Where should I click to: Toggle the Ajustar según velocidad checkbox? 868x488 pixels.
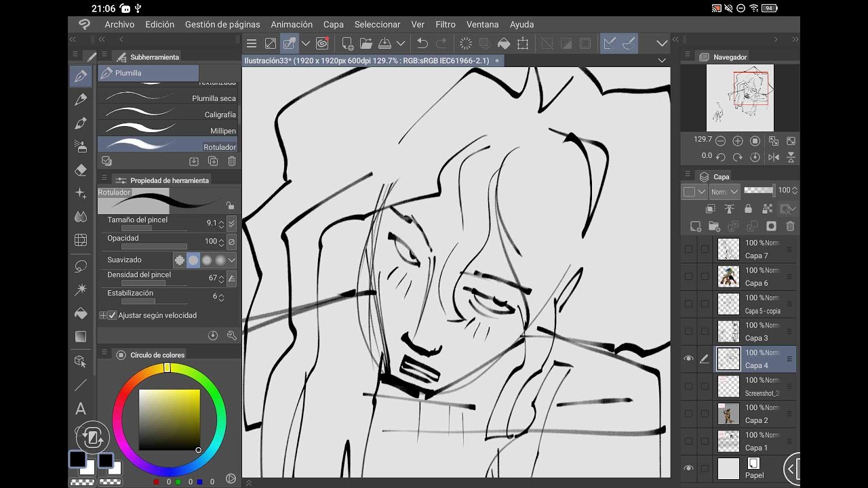coord(113,315)
